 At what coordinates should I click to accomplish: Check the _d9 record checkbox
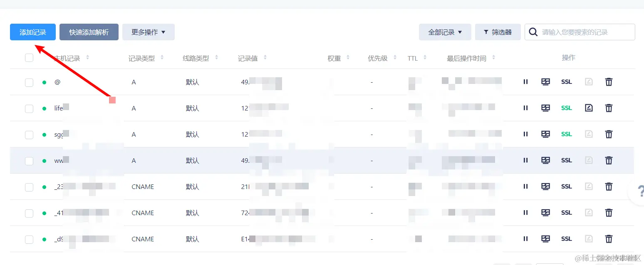point(29,239)
